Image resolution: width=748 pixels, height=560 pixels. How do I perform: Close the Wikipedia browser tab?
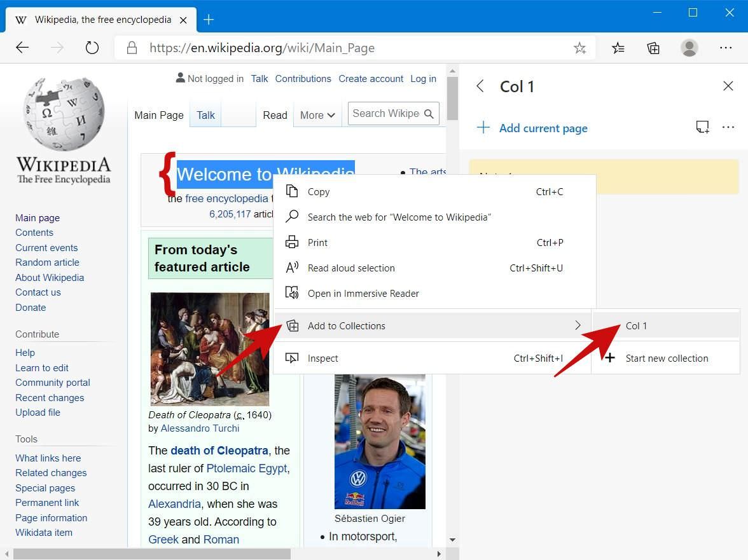(183, 20)
